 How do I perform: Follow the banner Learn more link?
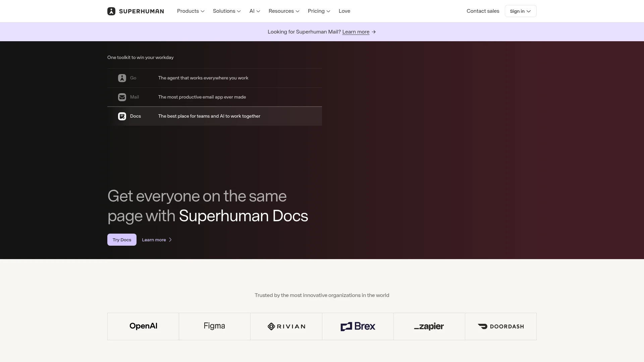pyautogui.click(x=356, y=32)
